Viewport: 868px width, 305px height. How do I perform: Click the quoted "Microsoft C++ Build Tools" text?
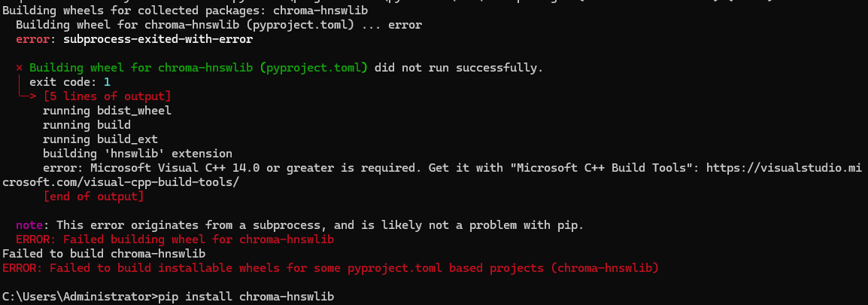click(604, 168)
